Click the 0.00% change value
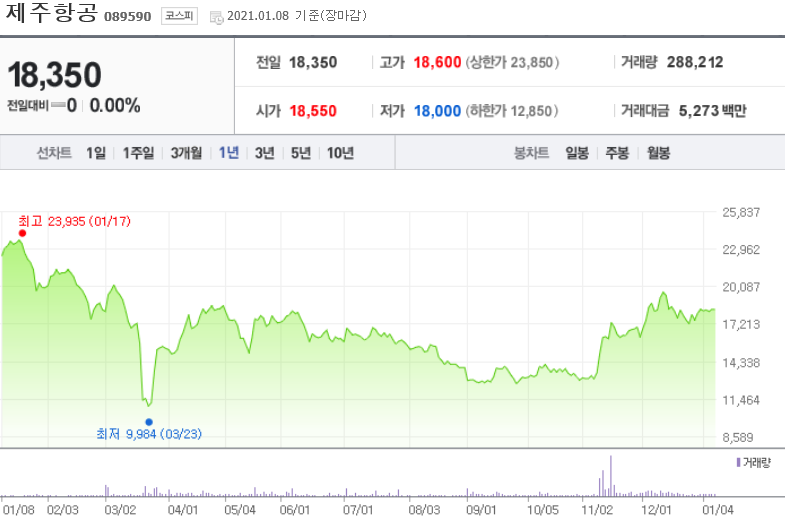This screenshot has width=785, height=529. coord(115,106)
